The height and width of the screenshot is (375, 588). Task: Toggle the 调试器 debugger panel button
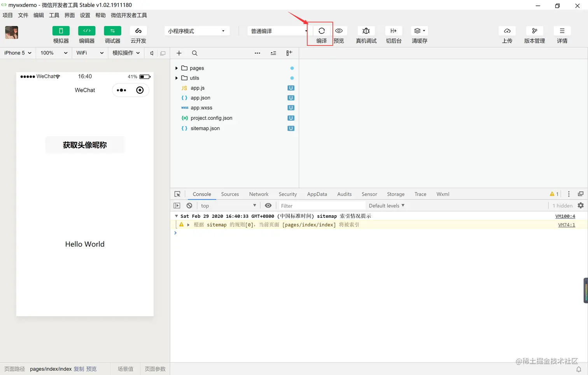112,31
